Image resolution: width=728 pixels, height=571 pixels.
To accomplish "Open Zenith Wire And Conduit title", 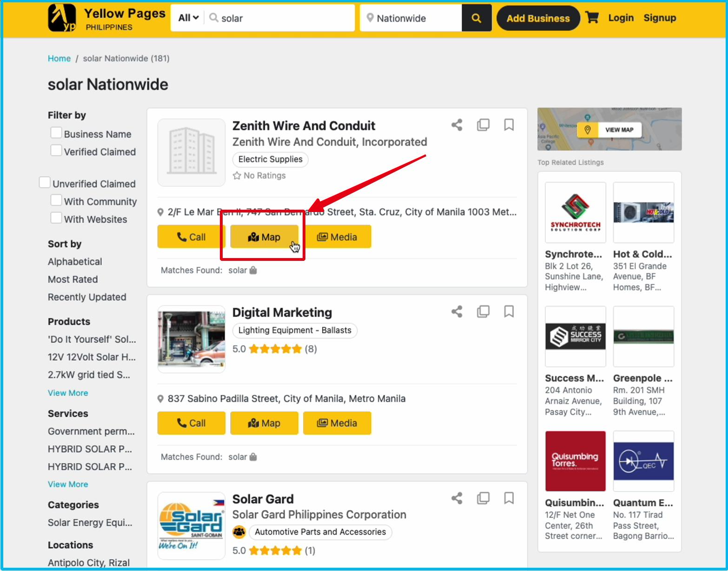I will (x=304, y=126).
